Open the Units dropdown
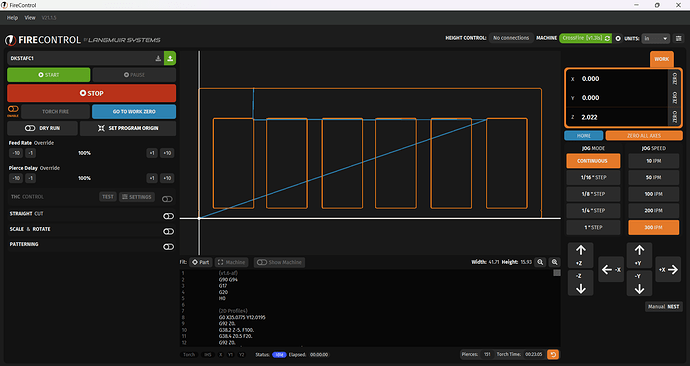This screenshot has width=690, height=366. tap(656, 38)
